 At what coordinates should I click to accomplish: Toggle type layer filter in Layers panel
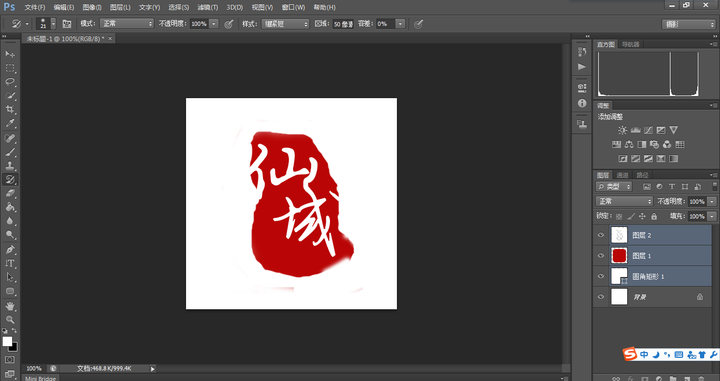tap(672, 187)
